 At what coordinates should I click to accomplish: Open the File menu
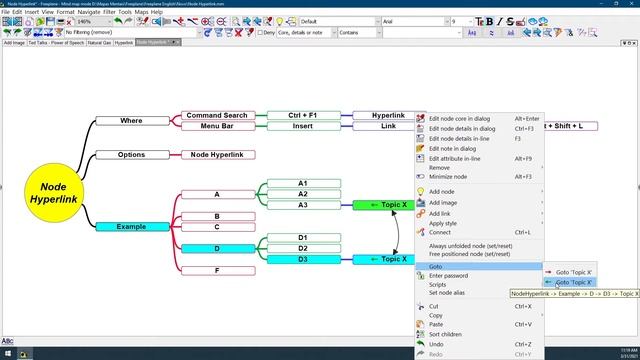pyautogui.click(x=5, y=12)
